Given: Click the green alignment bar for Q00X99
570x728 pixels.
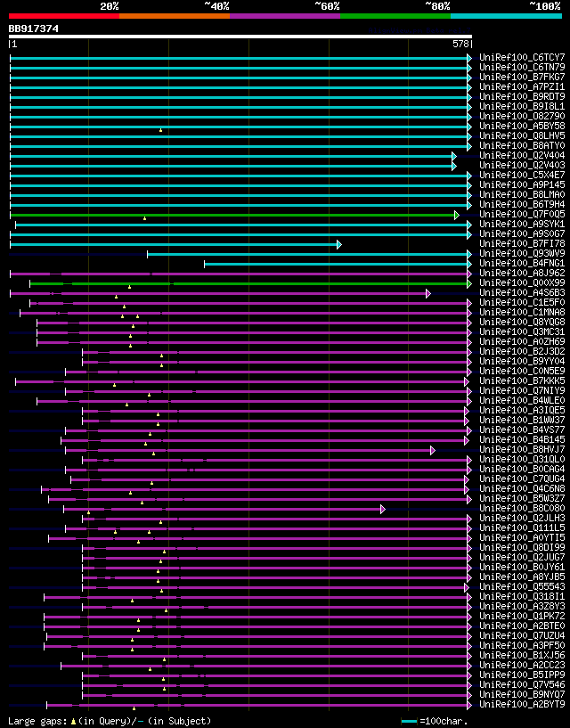Looking at the screenshot, I should 248,283.
